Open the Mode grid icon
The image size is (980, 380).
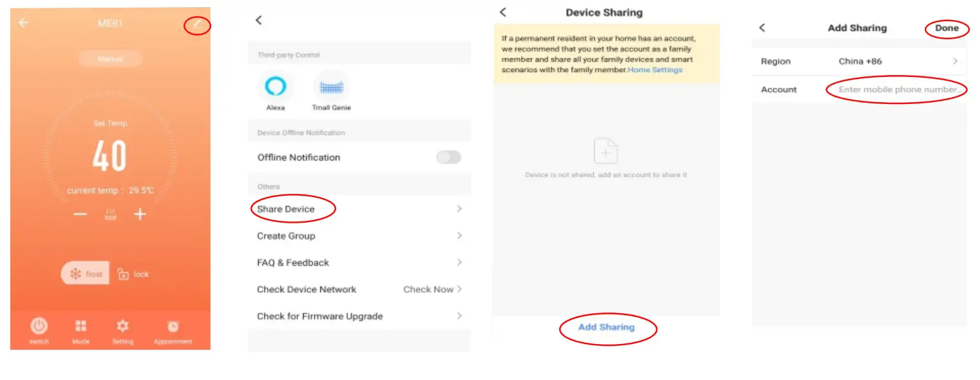[x=81, y=326]
